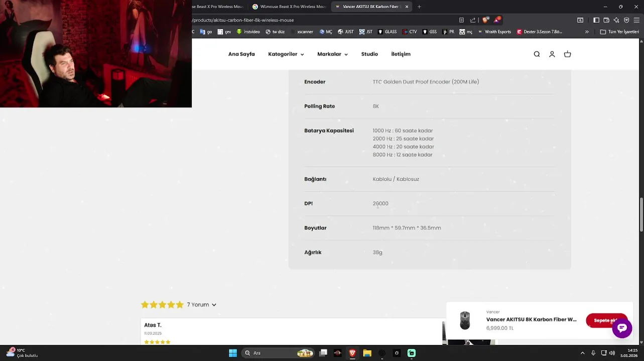Viewport: 644px width, 361px height.
Task: Select the TTC Golden Dust Proof Encoder text
Action: point(426,82)
